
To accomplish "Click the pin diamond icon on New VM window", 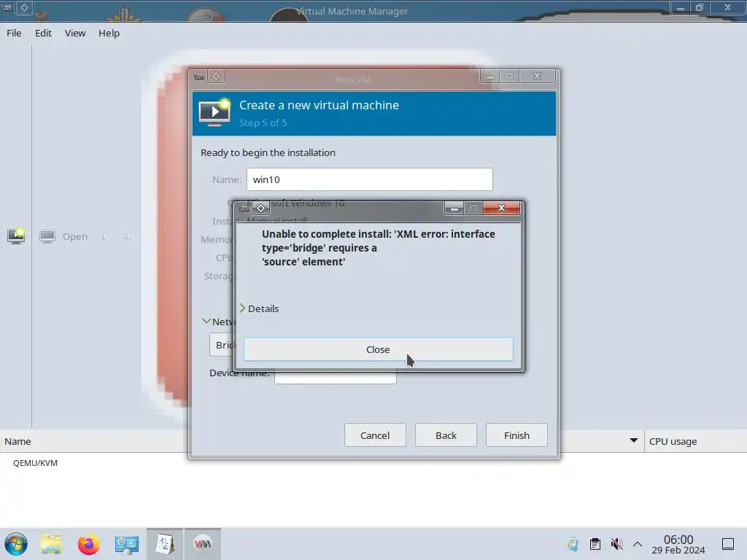I will pyautogui.click(x=216, y=76).
